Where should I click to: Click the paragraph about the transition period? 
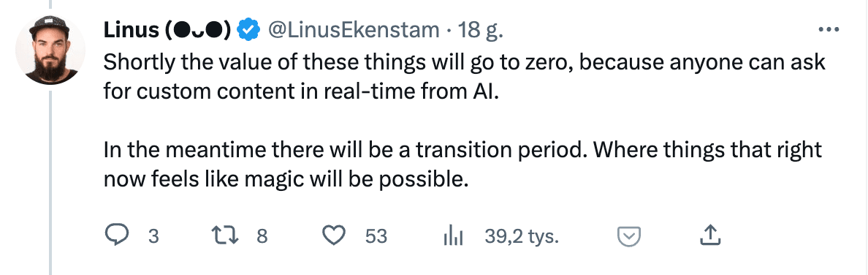(x=462, y=165)
